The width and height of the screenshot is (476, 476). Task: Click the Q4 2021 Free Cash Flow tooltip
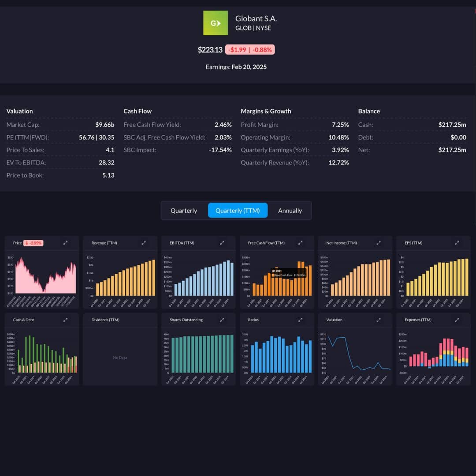click(x=288, y=273)
